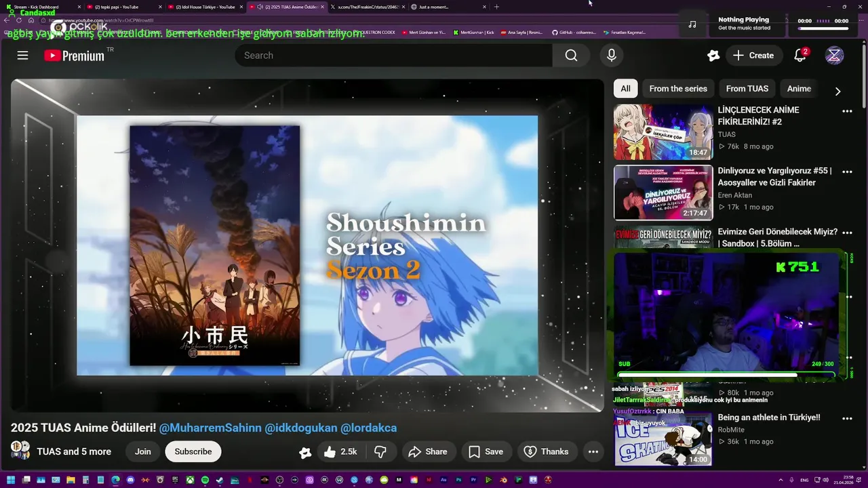Screen dimensions: 868x488
Task: Click the search magnifier button
Action: pos(571,56)
